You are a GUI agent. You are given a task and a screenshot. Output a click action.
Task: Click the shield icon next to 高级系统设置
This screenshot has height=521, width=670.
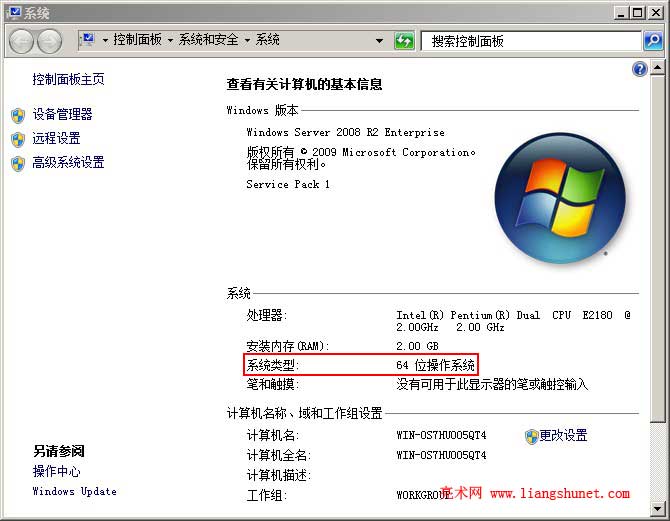click(18, 163)
